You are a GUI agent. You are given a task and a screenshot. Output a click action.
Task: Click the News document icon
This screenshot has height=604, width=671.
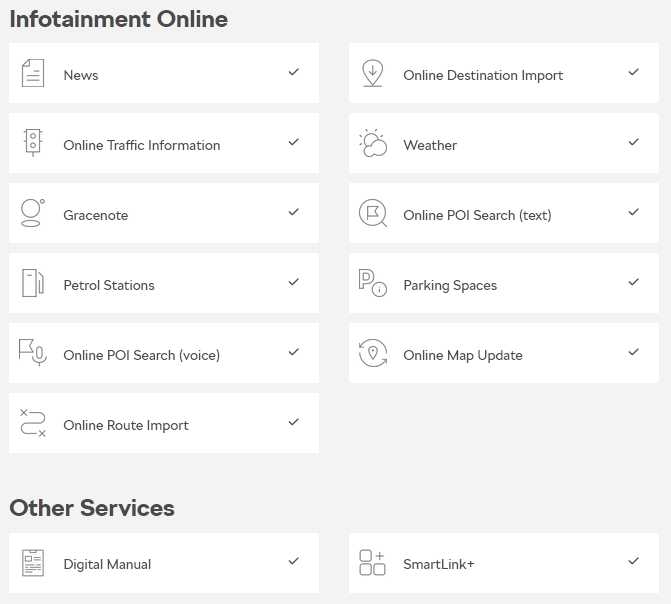(33, 73)
